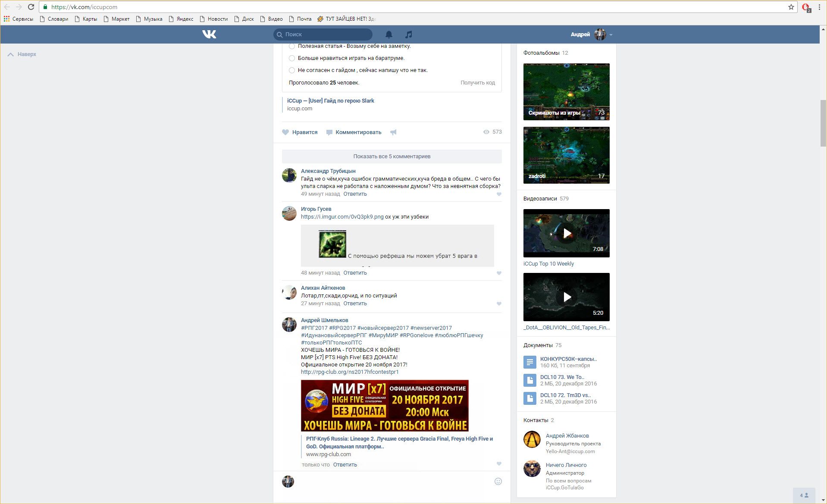Click the Наверх scroll-up chevron

(11, 54)
